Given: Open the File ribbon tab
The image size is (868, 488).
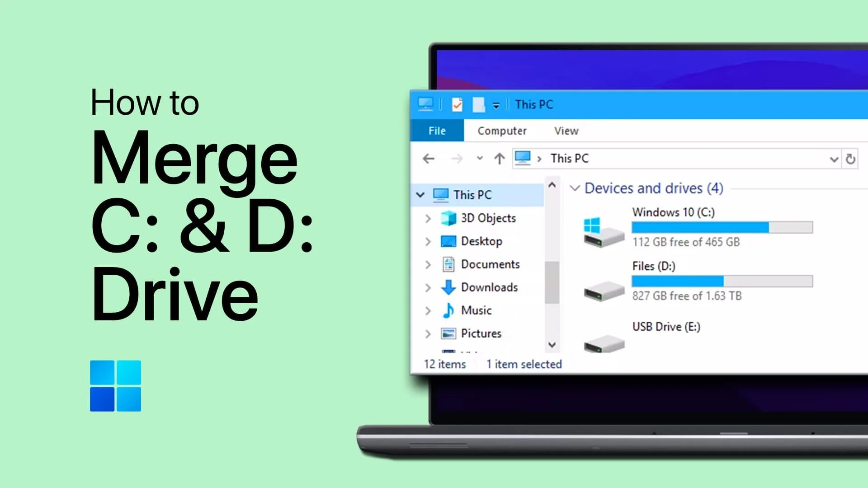Looking at the screenshot, I should [x=437, y=131].
